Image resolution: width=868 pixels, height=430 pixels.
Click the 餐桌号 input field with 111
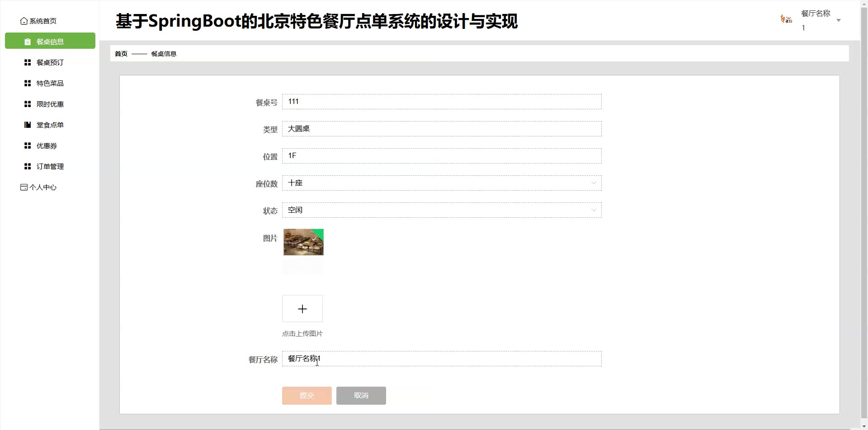point(442,102)
